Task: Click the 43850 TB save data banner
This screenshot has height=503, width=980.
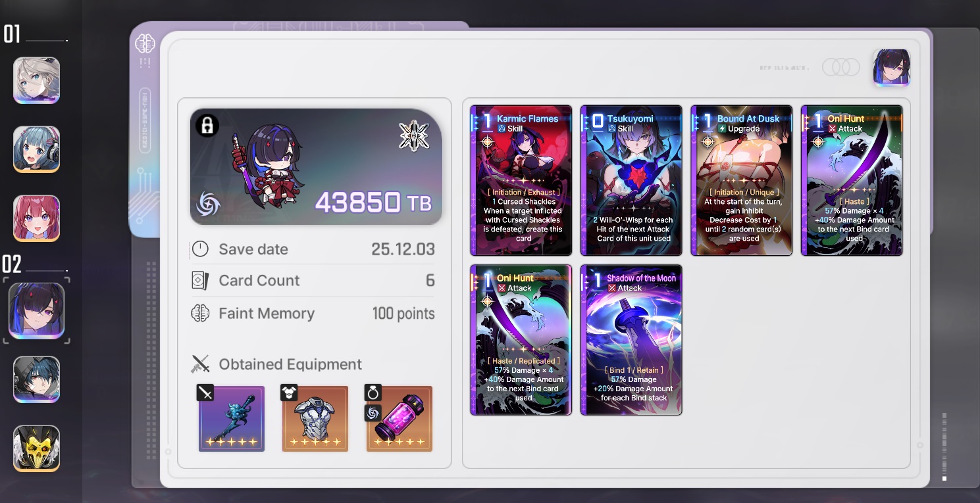Action: [x=316, y=167]
